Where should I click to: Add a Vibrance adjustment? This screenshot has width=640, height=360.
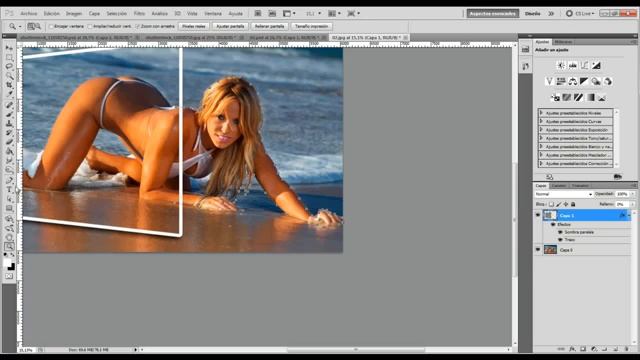click(549, 82)
